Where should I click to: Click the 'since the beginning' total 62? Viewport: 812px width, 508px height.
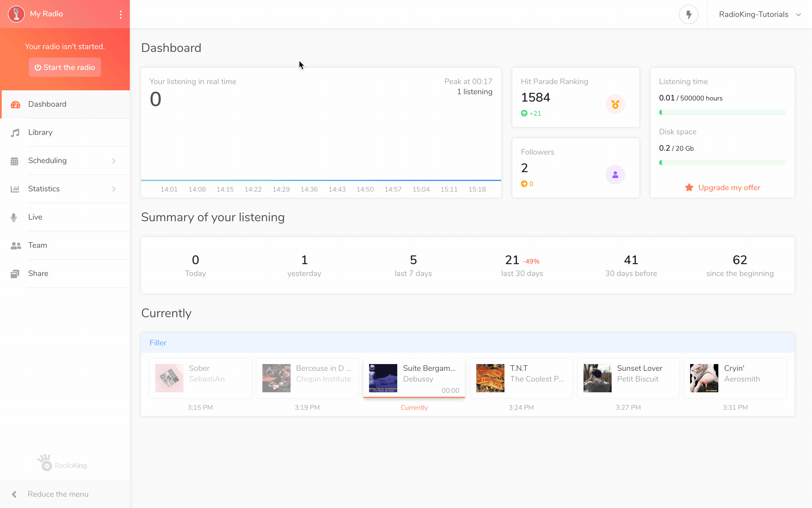pos(740,260)
